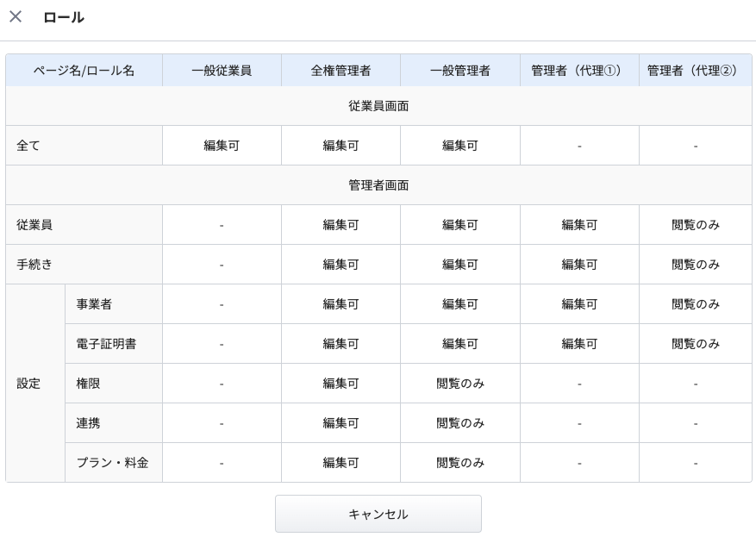This screenshot has height=537, width=756.
Task: Click 閲覧のみ for 一般管理者 in 権限 row
Action: [459, 384]
